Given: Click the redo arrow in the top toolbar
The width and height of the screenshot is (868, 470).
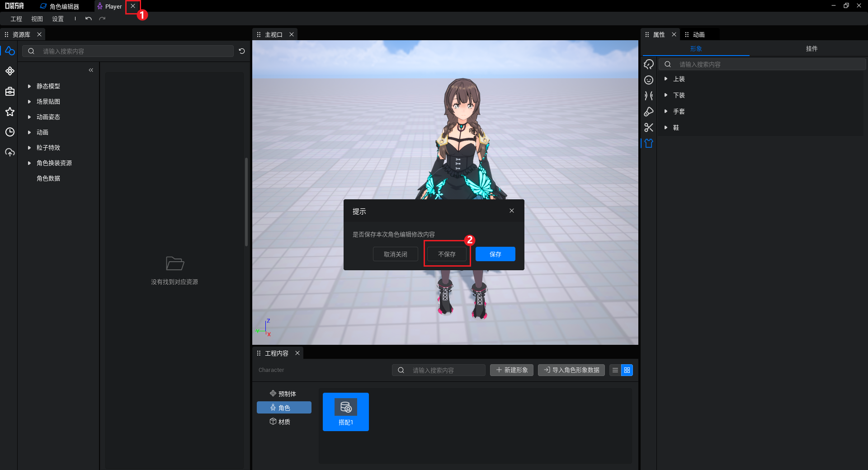Looking at the screenshot, I should click(102, 19).
